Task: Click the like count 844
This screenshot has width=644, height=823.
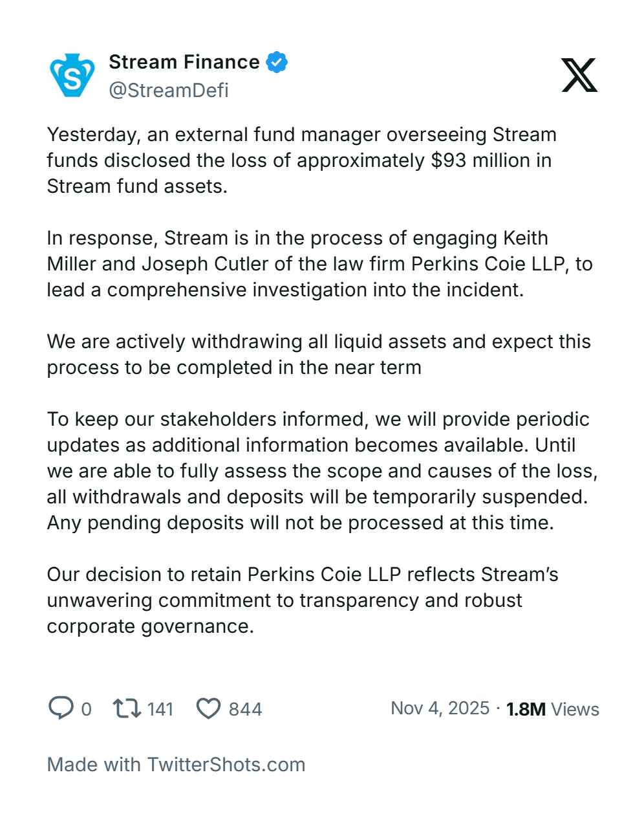Action: click(x=245, y=709)
